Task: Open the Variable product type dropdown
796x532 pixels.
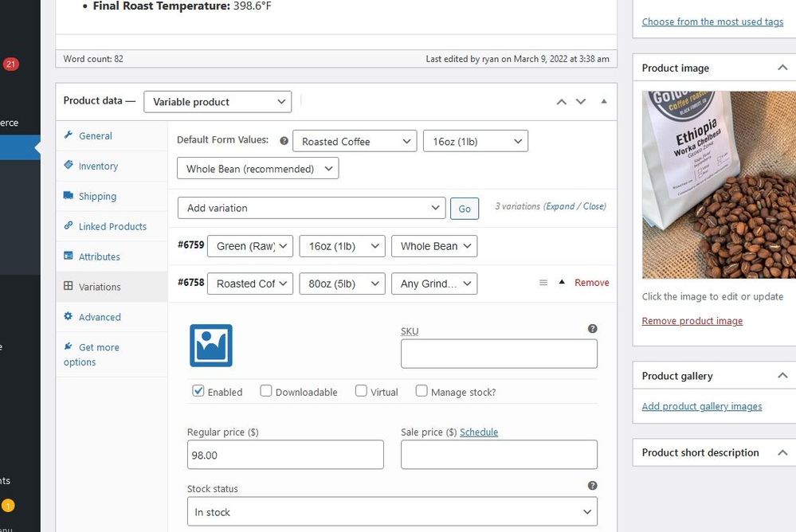Action: [x=218, y=102]
